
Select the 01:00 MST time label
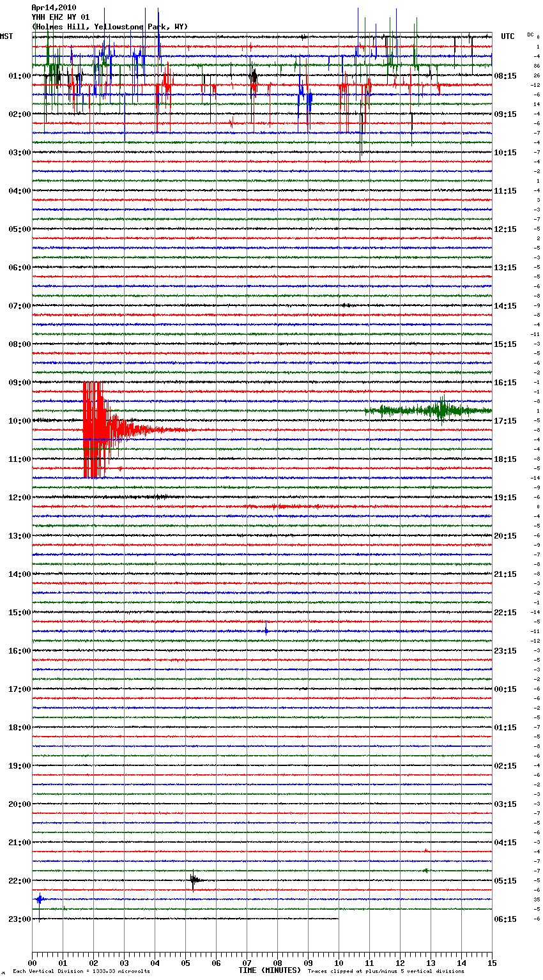[20, 76]
